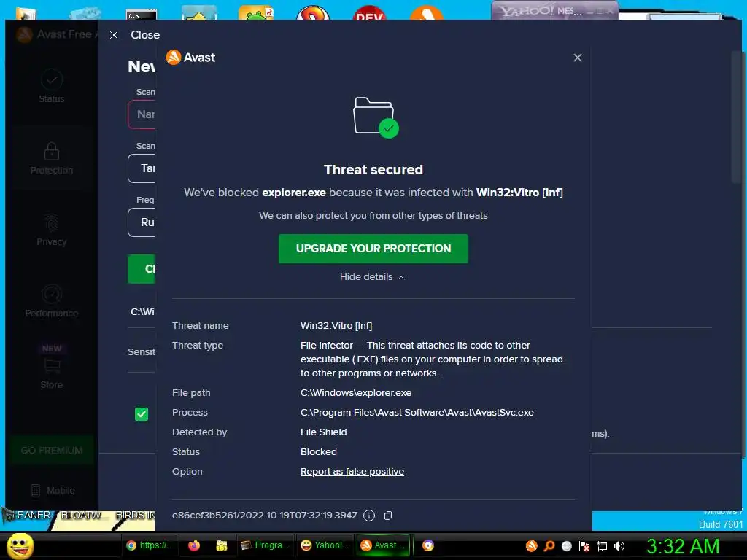Select the threat ID e86cef3b5261 text
The height and width of the screenshot is (560, 747).
pos(264,516)
